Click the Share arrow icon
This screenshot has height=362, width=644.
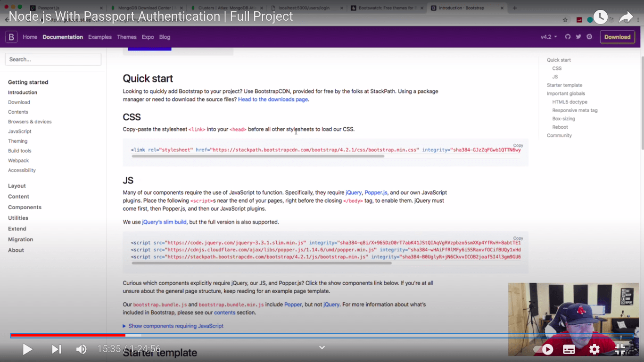pos(626,17)
